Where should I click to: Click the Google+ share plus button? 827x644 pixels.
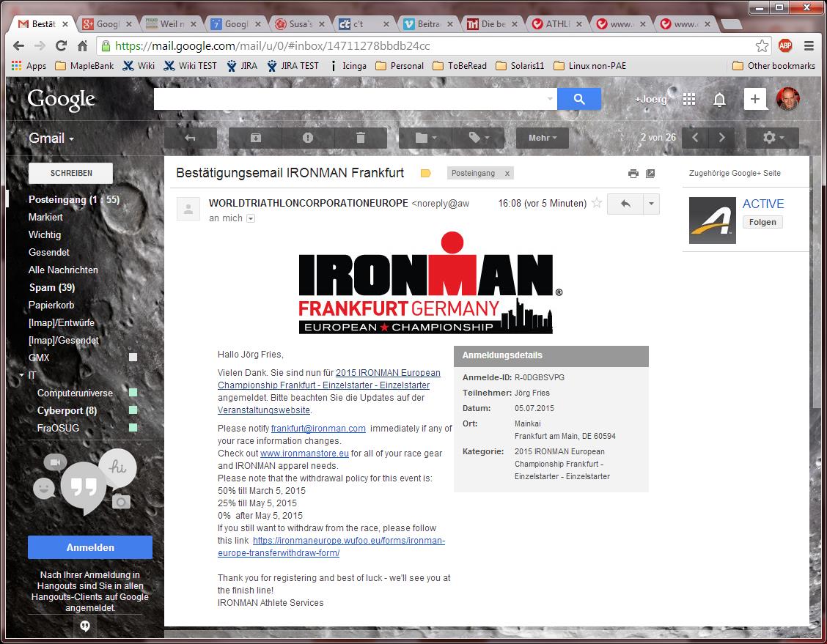point(754,99)
